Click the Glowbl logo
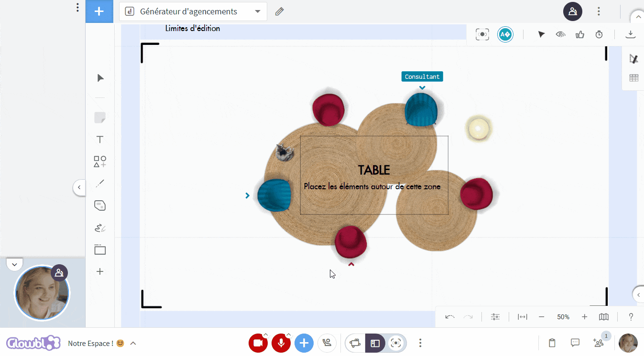The width and height of the screenshot is (644, 356). pyautogui.click(x=33, y=343)
